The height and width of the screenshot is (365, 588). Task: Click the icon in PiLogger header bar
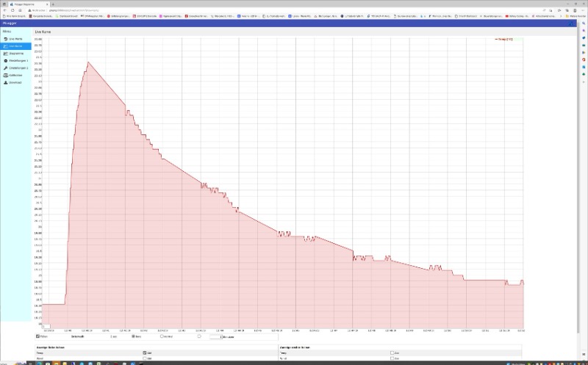pyautogui.click(x=572, y=24)
